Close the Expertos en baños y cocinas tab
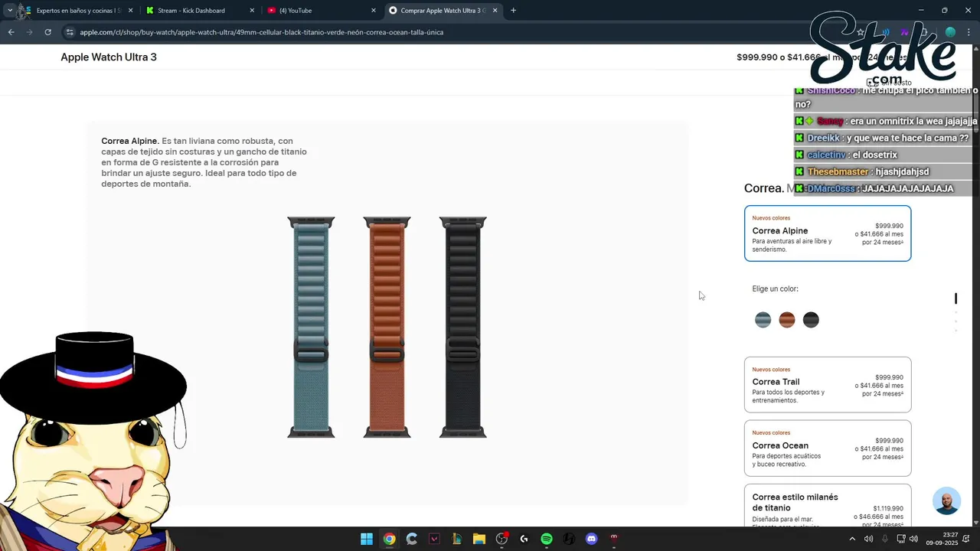Viewport: 980px width, 551px height. 131,11
